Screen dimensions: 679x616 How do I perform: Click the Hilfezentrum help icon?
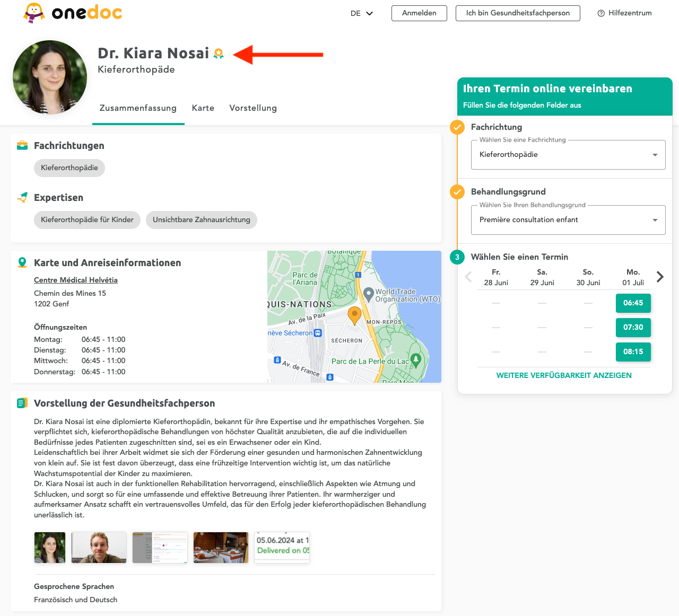coord(601,13)
